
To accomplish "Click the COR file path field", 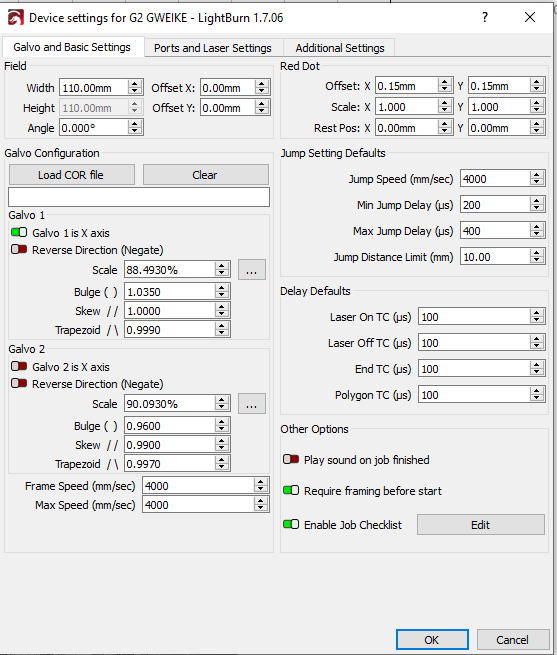I will click(x=139, y=197).
